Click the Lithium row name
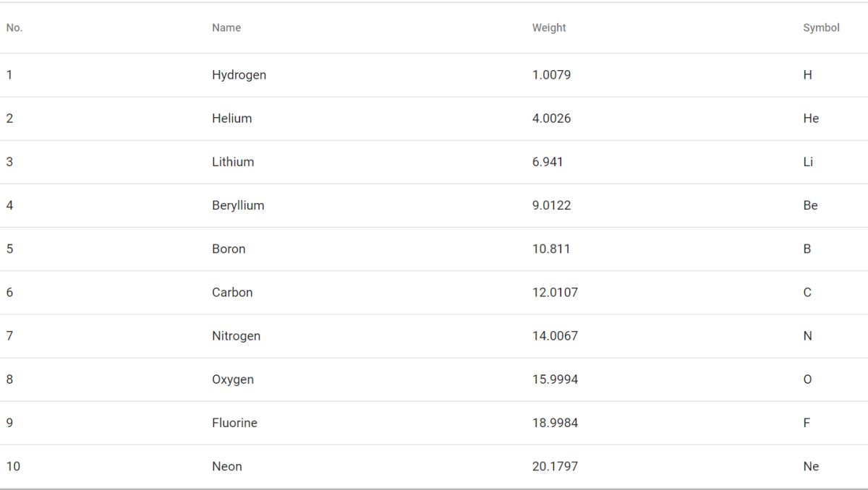 coord(233,162)
